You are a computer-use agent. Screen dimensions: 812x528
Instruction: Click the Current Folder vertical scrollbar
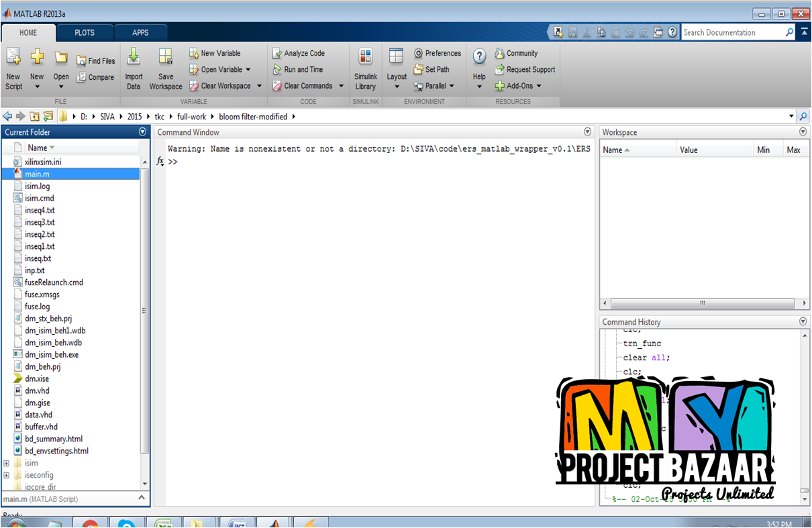[x=145, y=311]
